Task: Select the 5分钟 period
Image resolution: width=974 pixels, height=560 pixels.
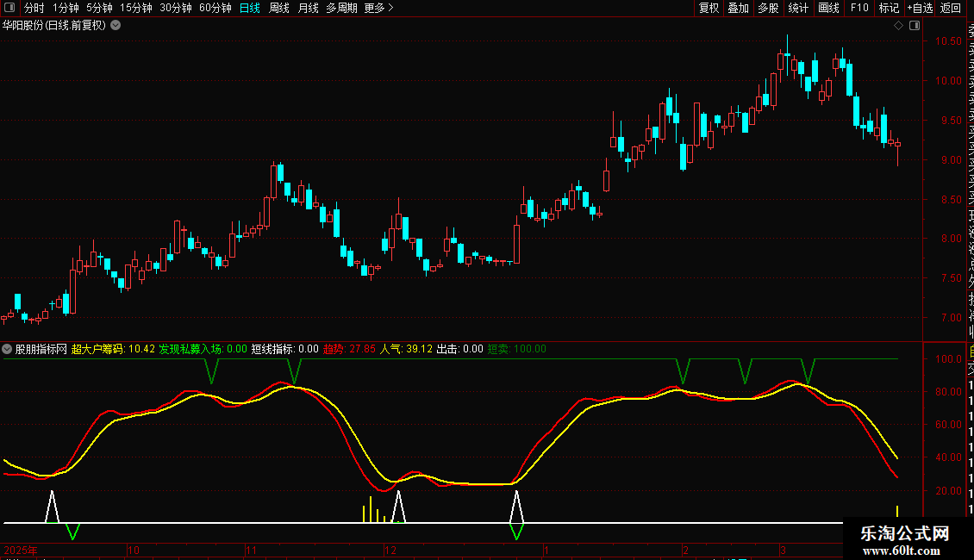Action: point(99,8)
